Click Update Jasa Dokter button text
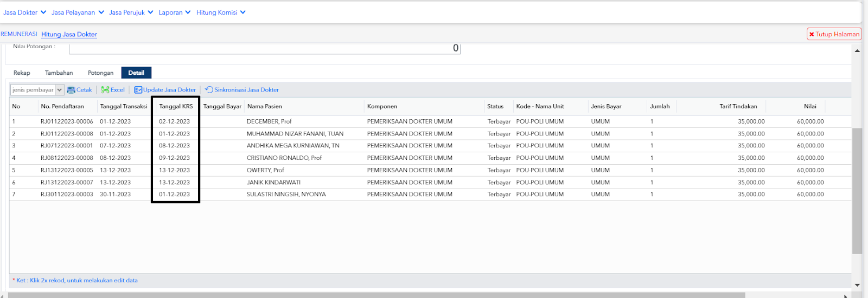Viewport: 868px width, 298px height. click(169, 90)
